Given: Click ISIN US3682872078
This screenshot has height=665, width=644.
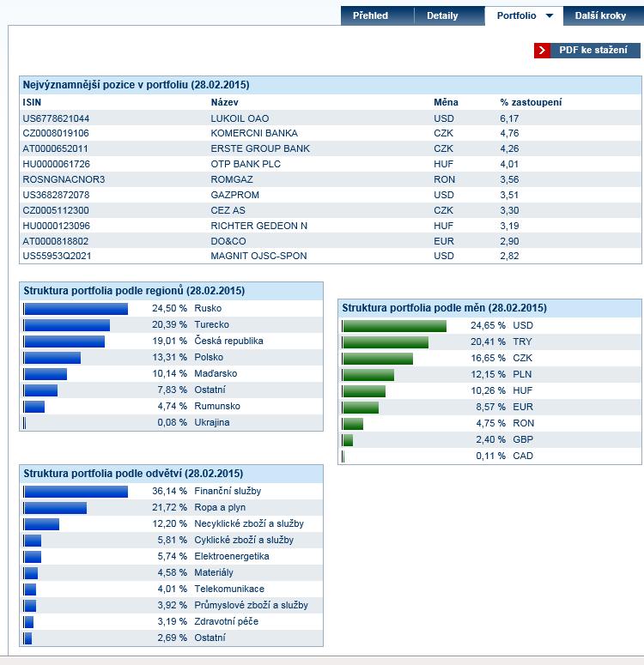Looking at the screenshot, I should point(56,195).
